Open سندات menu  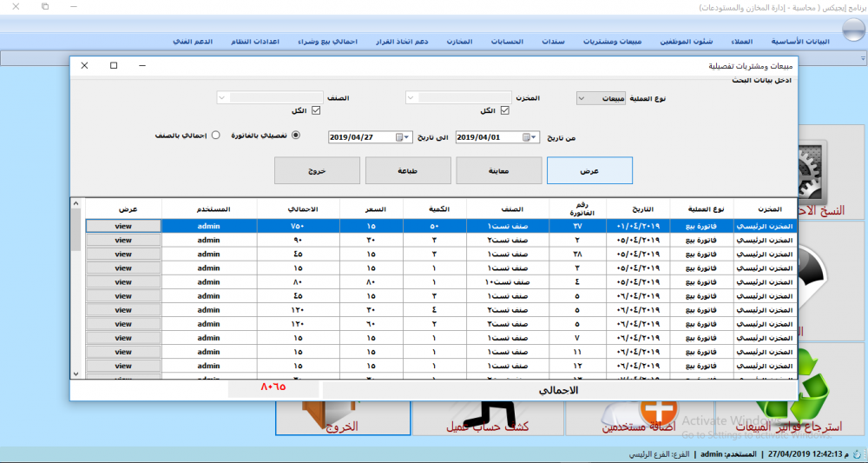click(553, 42)
